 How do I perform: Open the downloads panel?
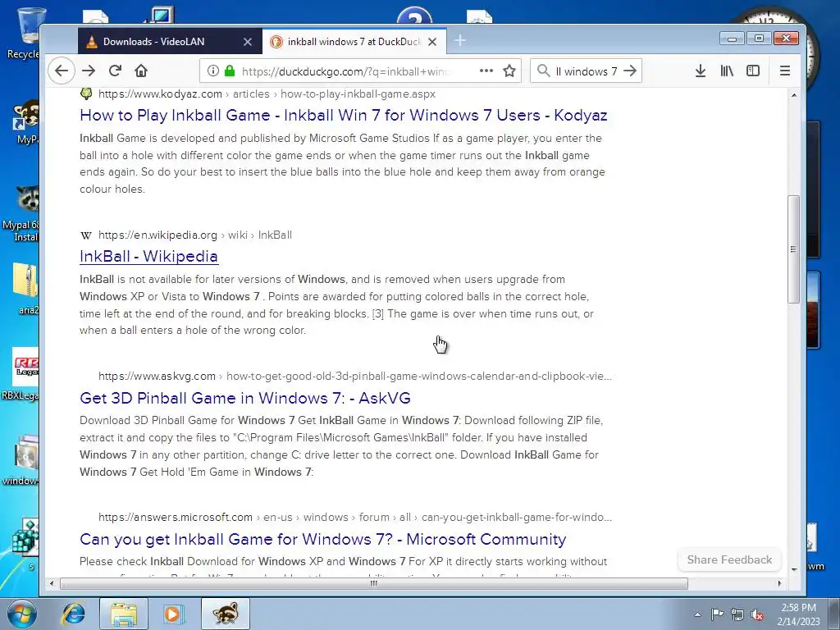click(x=701, y=71)
